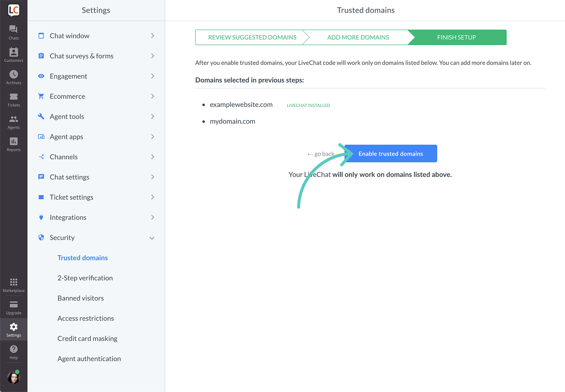565x392 pixels.
Task: Open the Channels settings menu
Action: [96, 157]
